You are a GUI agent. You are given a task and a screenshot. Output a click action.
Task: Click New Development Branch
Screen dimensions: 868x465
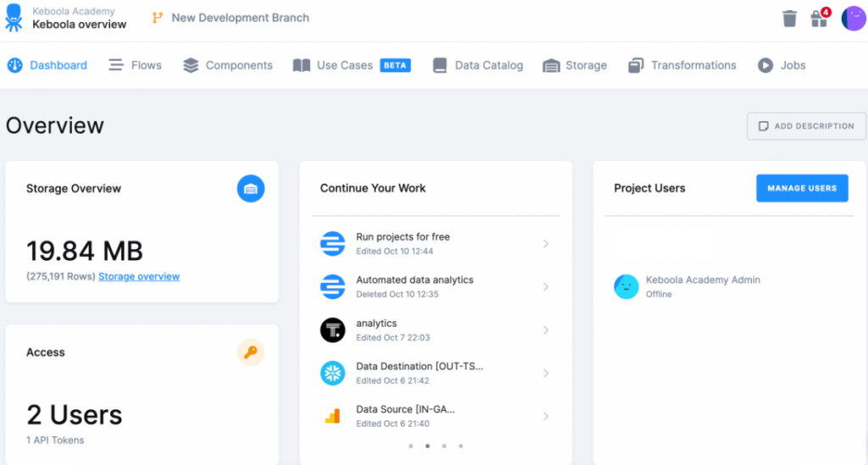(x=240, y=18)
